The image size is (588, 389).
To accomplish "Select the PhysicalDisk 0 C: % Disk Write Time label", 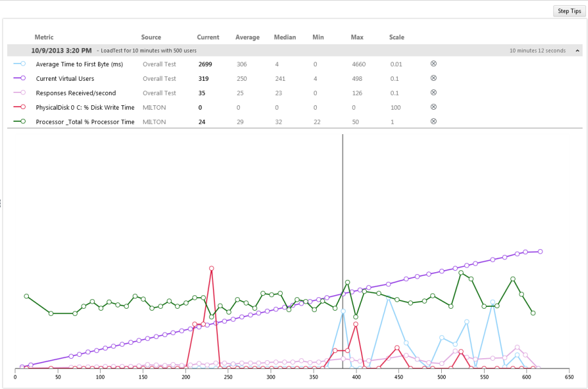I will pos(85,107).
